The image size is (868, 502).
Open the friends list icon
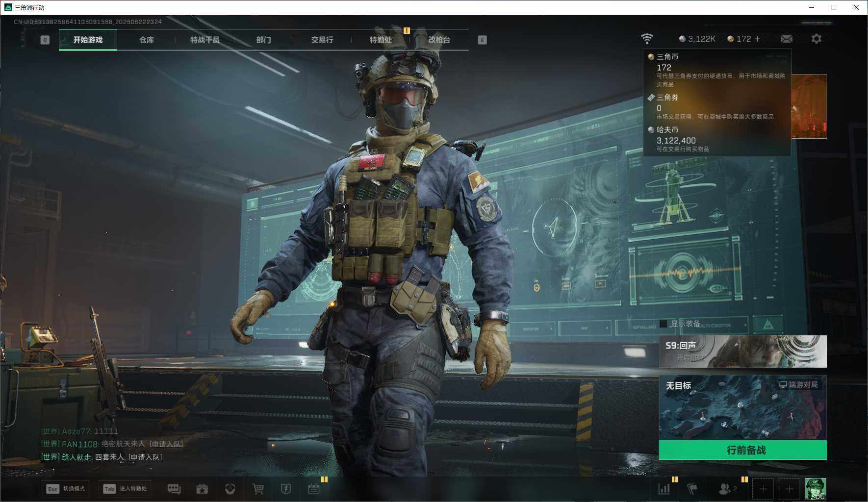click(x=727, y=489)
